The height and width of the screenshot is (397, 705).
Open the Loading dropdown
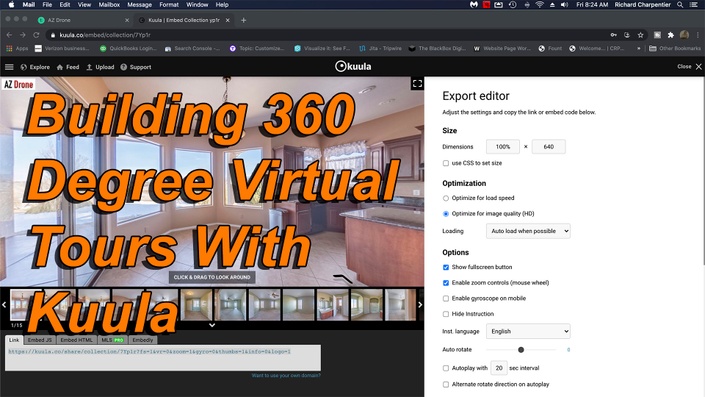(528, 231)
